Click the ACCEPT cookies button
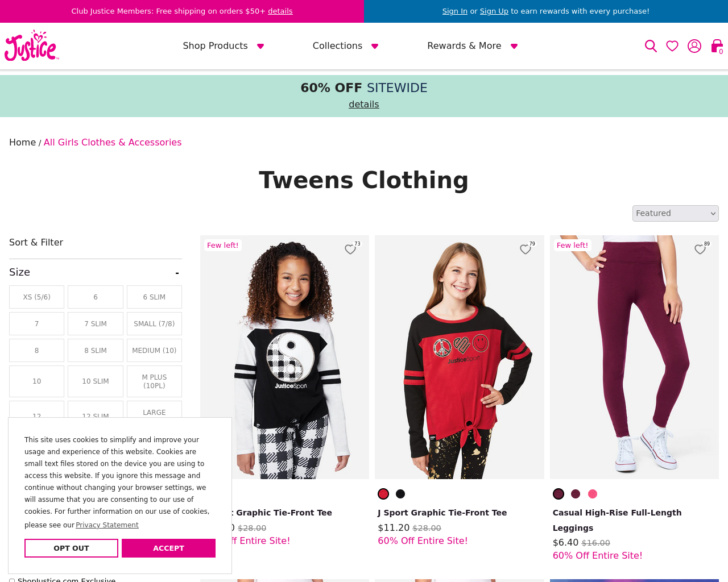 (168, 548)
